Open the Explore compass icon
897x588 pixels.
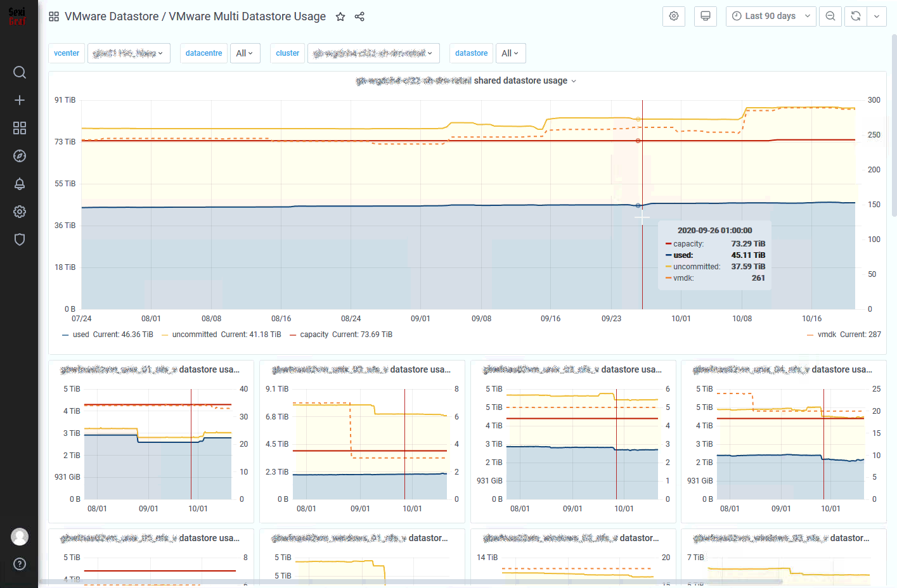pos(20,156)
